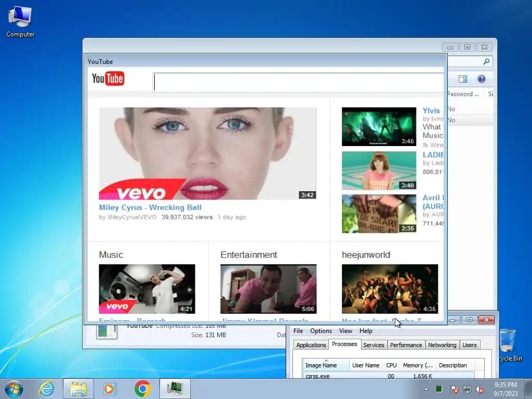Image resolution: width=532 pixels, height=399 pixels.
Task: Sort by CPU column
Action: click(391, 365)
